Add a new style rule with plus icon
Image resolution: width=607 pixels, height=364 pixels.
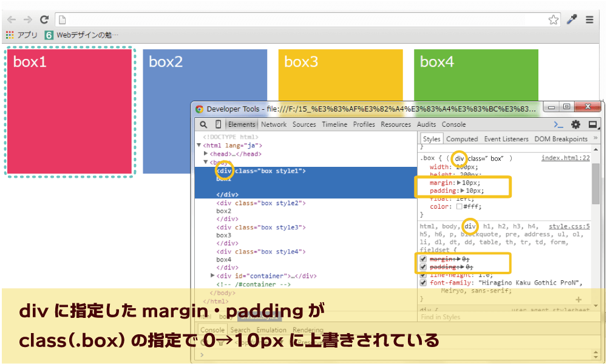click(578, 299)
